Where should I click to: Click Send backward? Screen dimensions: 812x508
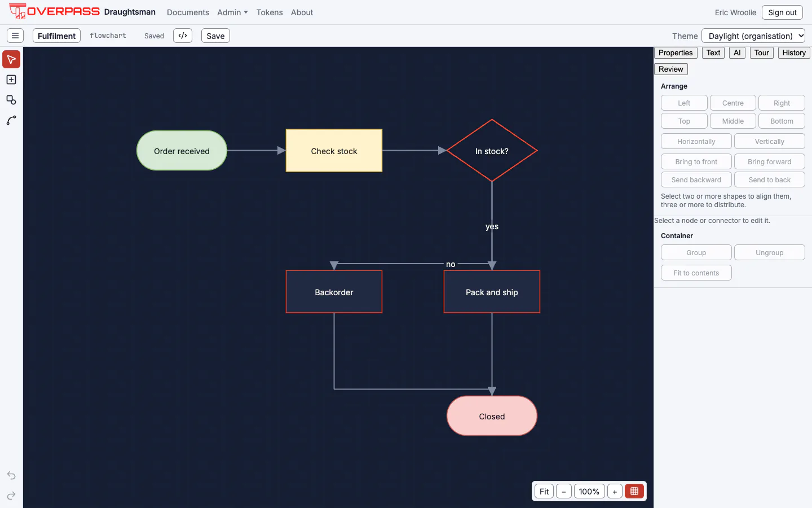click(696, 179)
